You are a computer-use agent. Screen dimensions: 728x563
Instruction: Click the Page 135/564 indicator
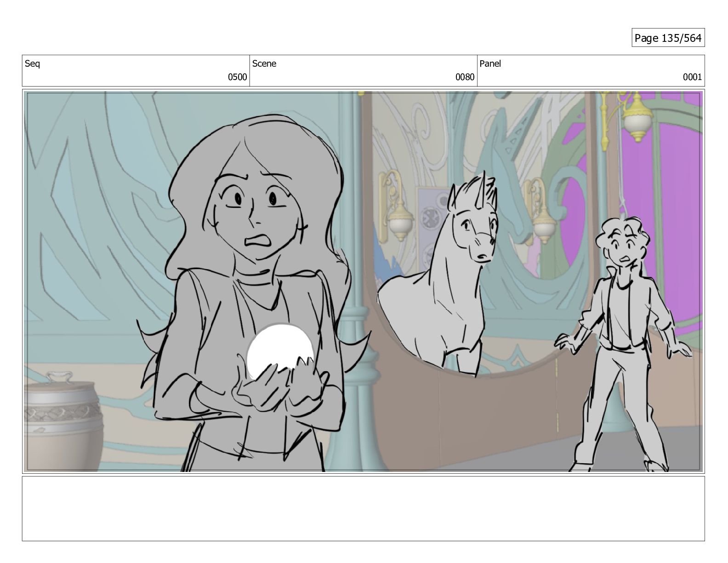(668, 38)
